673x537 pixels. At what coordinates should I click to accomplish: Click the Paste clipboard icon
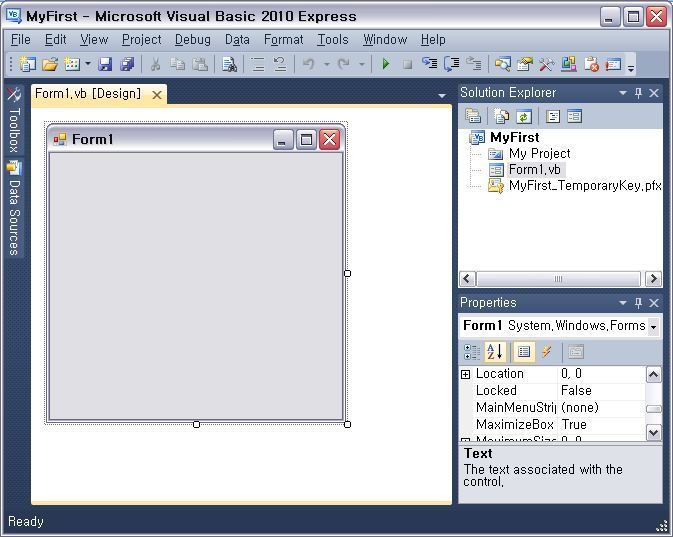pos(200,64)
